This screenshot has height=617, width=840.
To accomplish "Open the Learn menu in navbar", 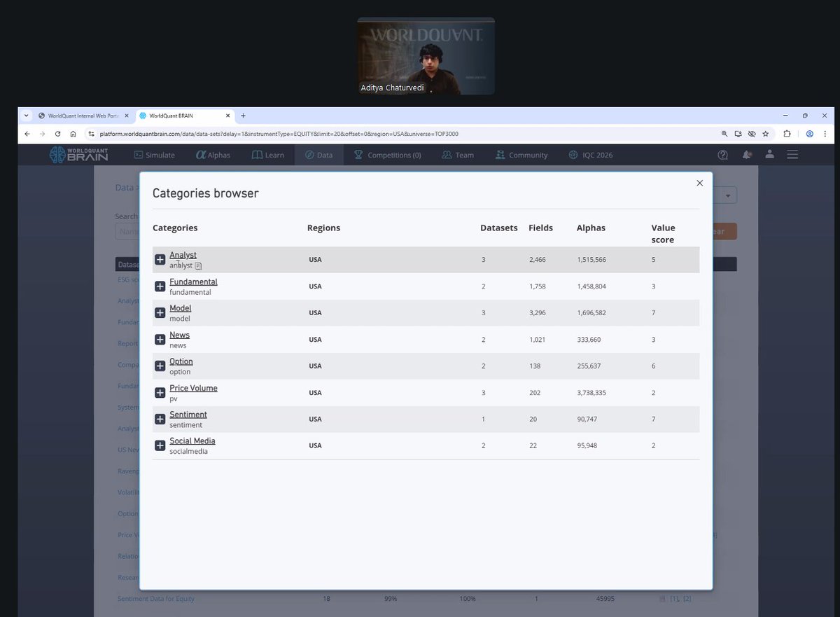I will point(268,155).
